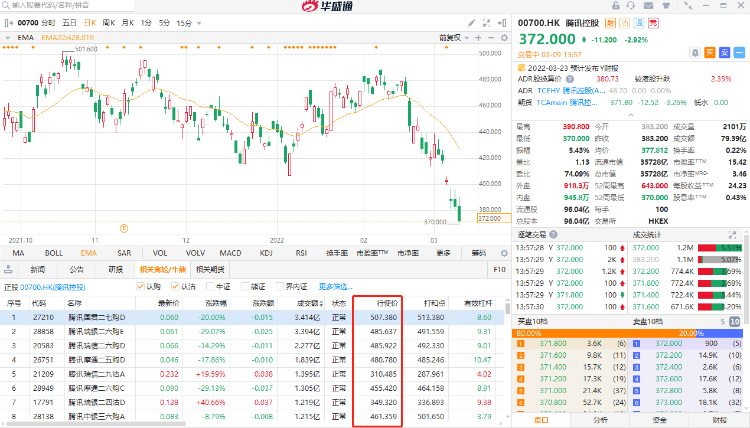Click the compact mode arrows icon
This screenshot has width=750, height=428.
click(x=688, y=6)
